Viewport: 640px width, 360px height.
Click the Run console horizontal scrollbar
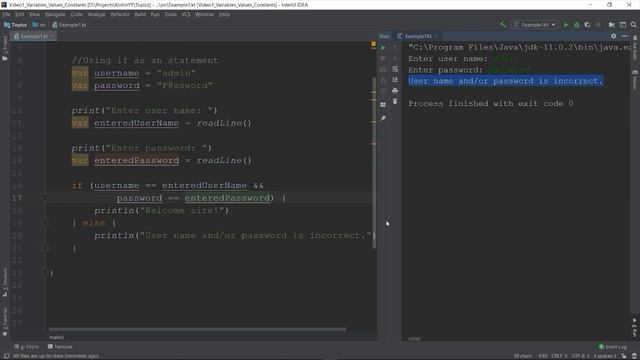pos(414,338)
